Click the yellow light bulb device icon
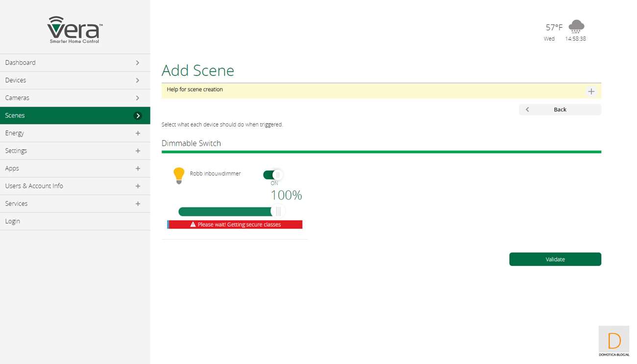The width and height of the screenshot is (637, 364). tap(179, 175)
